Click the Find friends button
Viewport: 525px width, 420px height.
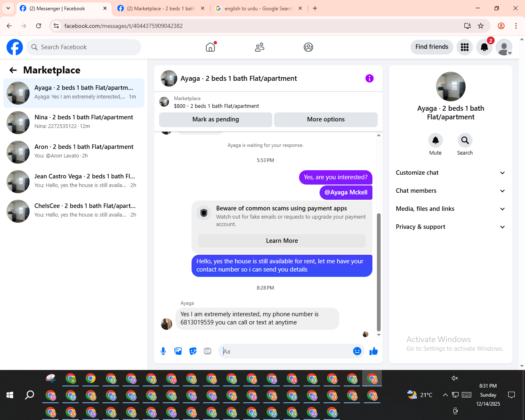(x=432, y=47)
